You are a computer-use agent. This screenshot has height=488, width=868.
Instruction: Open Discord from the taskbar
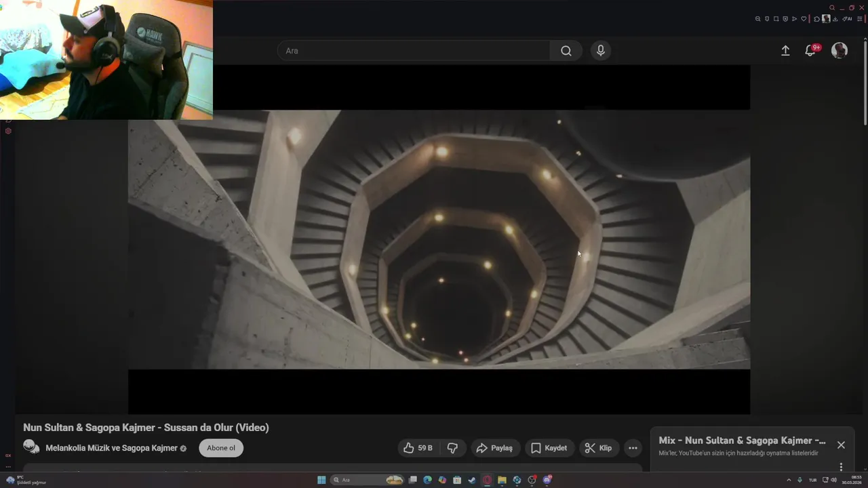547,480
